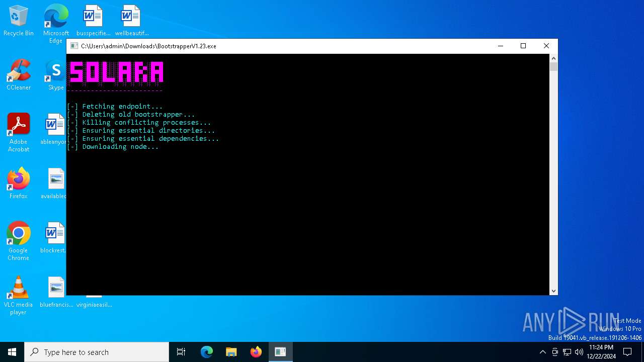
Task: Click the Type here to search box
Action: tap(97, 352)
